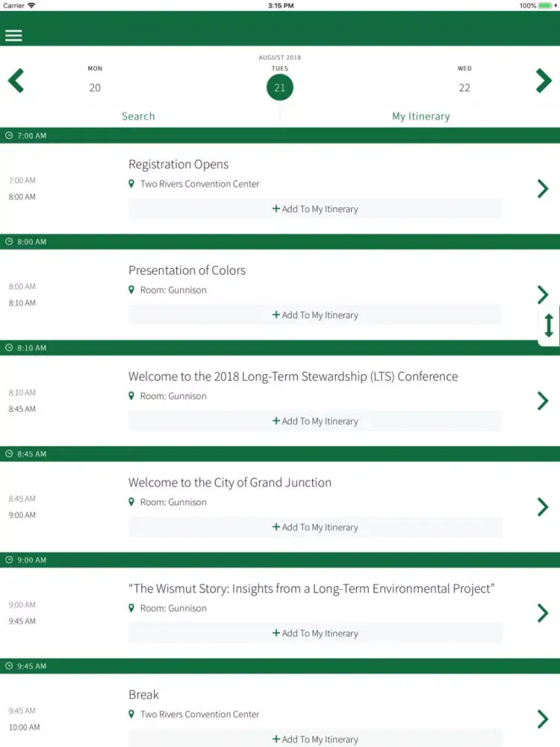Click the clock icon on the 7:00 AM header
The image size is (560, 747).
click(x=7, y=135)
